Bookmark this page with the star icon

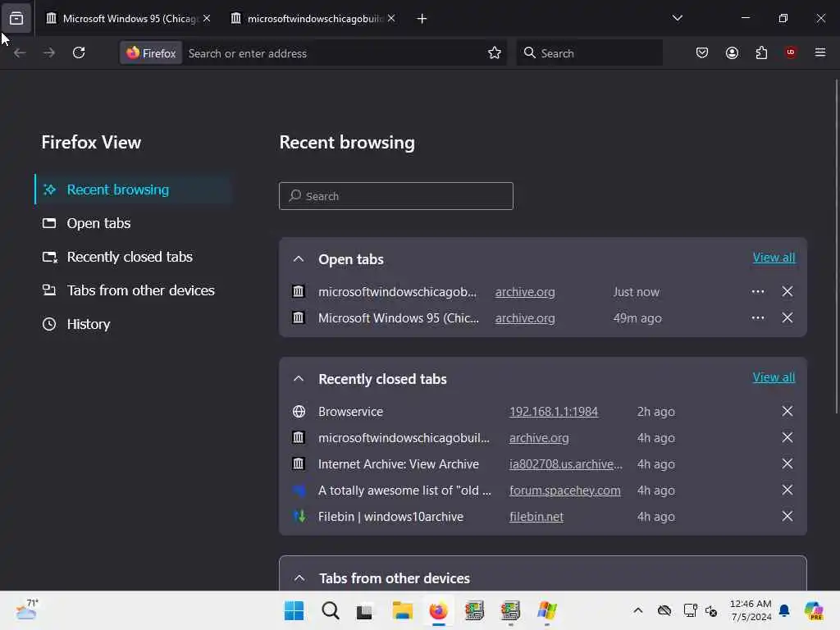495,52
